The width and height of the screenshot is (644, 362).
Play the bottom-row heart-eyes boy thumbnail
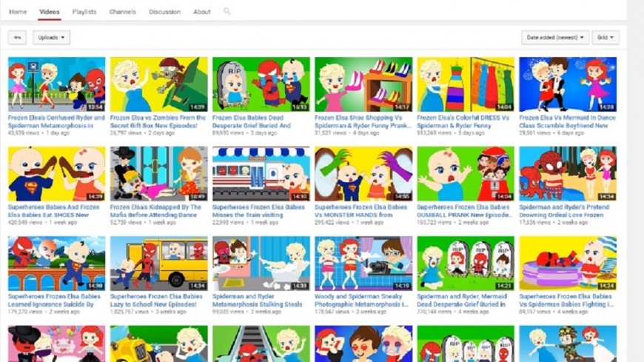(363, 344)
